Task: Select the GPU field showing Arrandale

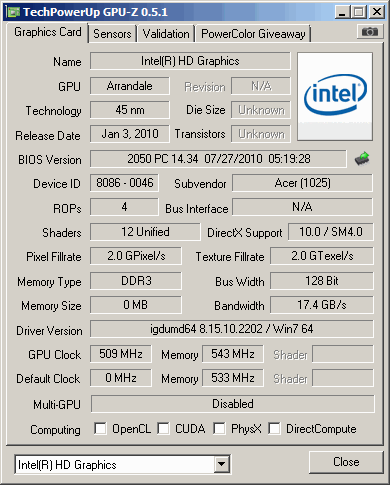Action: [130, 86]
